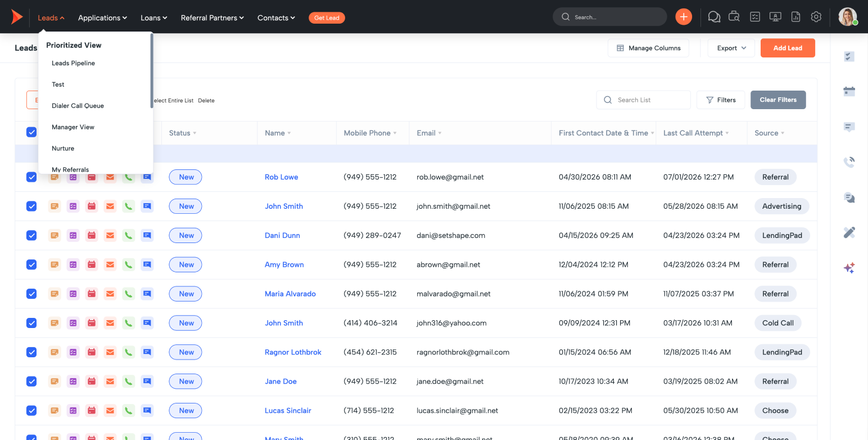
Task: Send text message to Jane Doe via icon
Action: [147, 381]
